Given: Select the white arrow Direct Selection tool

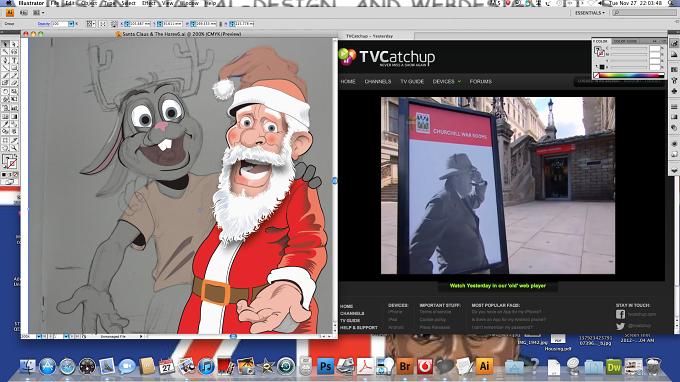Looking at the screenshot, I should pyautogui.click(x=13, y=44).
